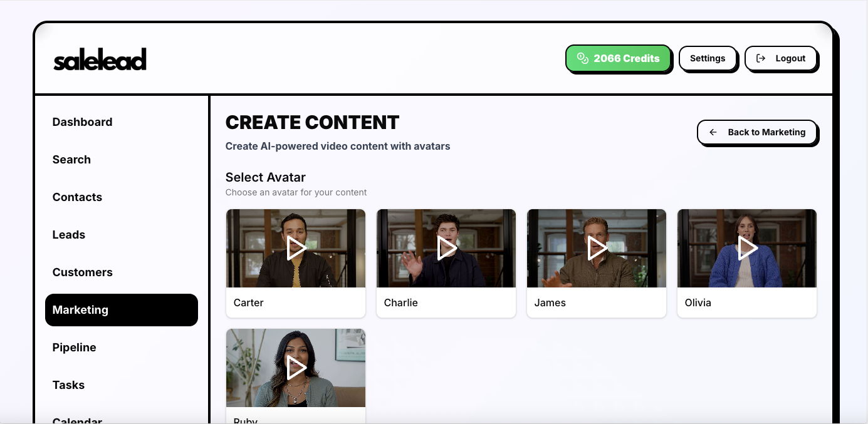This screenshot has height=424, width=868.
Task: Select the Carter avatar name label
Action: [x=249, y=302]
